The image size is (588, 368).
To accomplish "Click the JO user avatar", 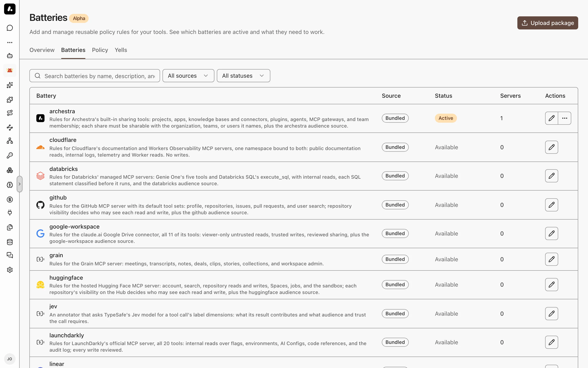I will [x=10, y=359].
